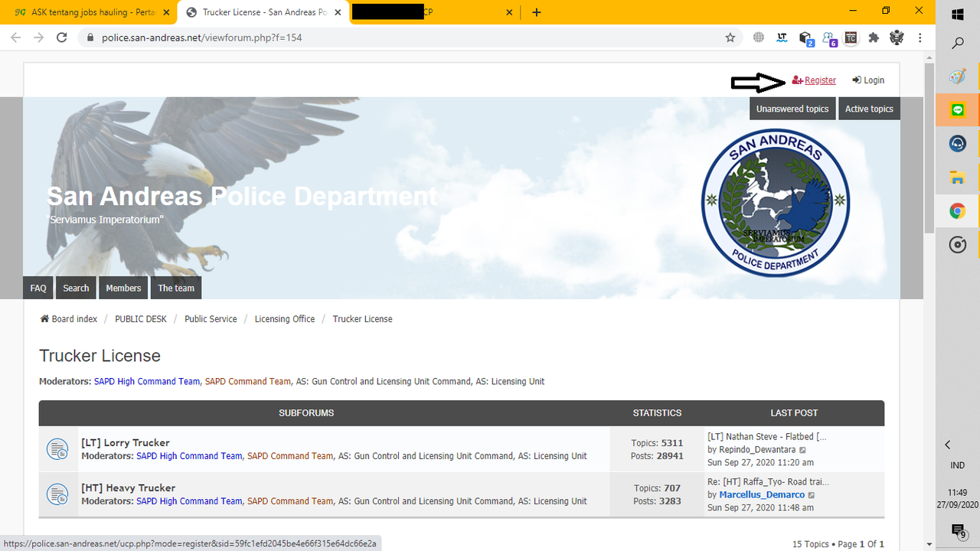Screen dimensions: 980x551
Task: Open the LINE app on the taskbar
Action: (x=957, y=110)
